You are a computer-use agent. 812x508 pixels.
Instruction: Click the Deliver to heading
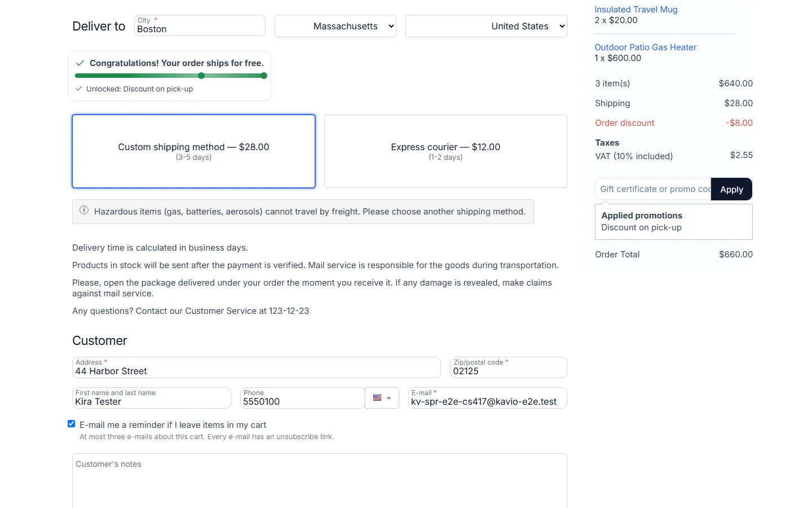pyautogui.click(x=99, y=27)
